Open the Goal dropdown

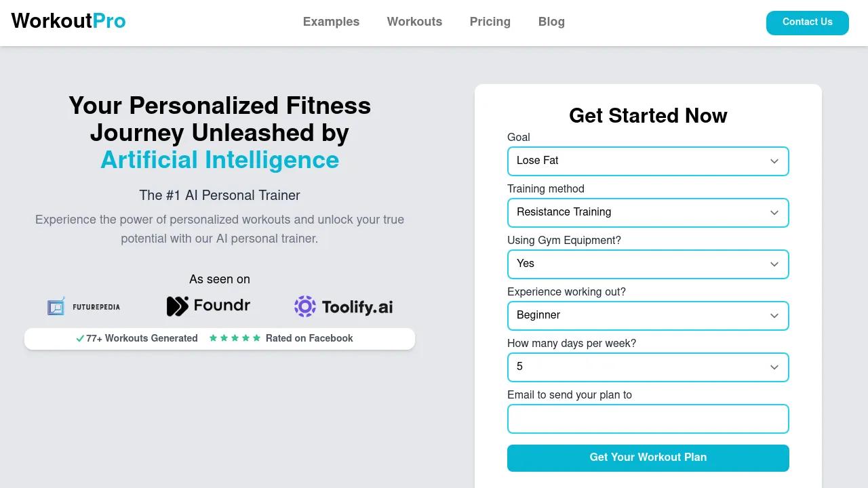click(x=648, y=161)
